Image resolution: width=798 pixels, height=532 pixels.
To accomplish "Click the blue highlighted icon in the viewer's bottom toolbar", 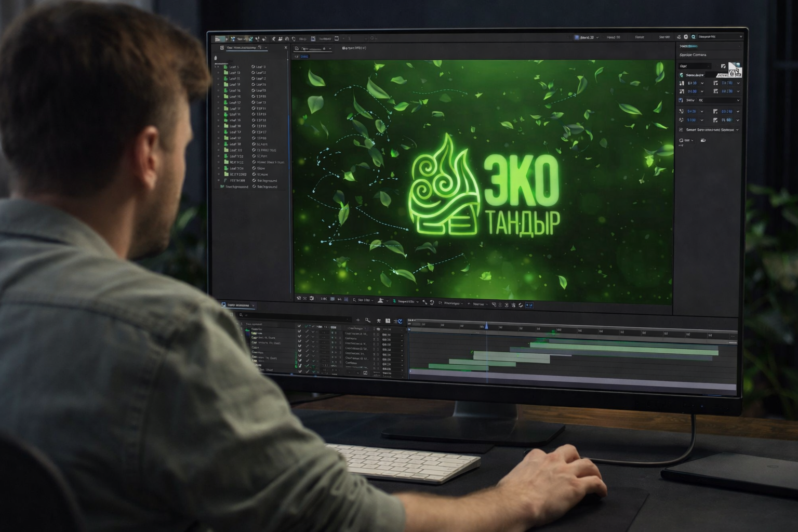I will 529,305.
